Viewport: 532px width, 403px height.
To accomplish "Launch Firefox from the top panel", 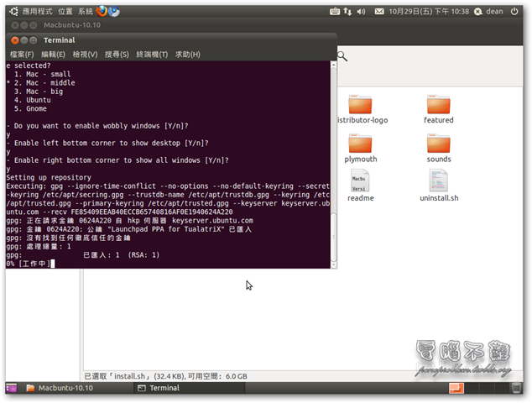I will click(x=102, y=12).
